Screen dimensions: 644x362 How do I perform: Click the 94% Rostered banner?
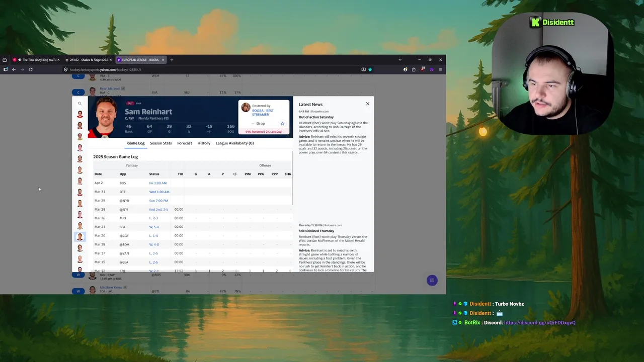pos(264,132)
